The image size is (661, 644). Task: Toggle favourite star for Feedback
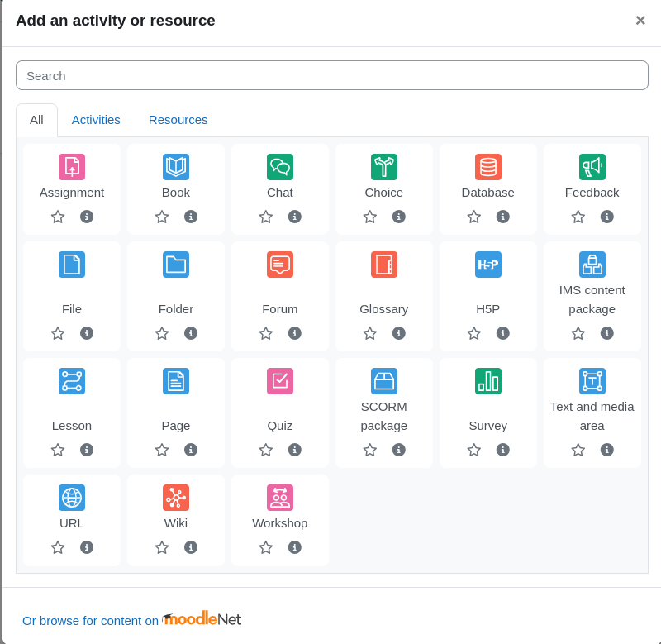(x=578, y=217)
